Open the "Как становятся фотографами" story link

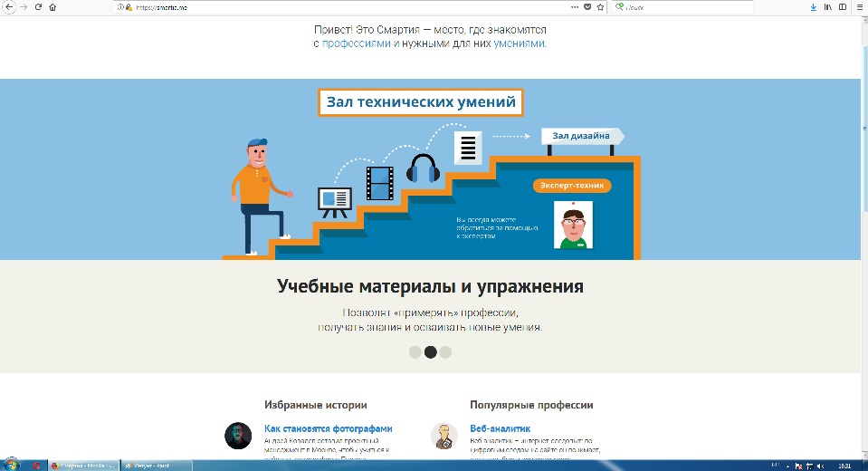[328, 428]
